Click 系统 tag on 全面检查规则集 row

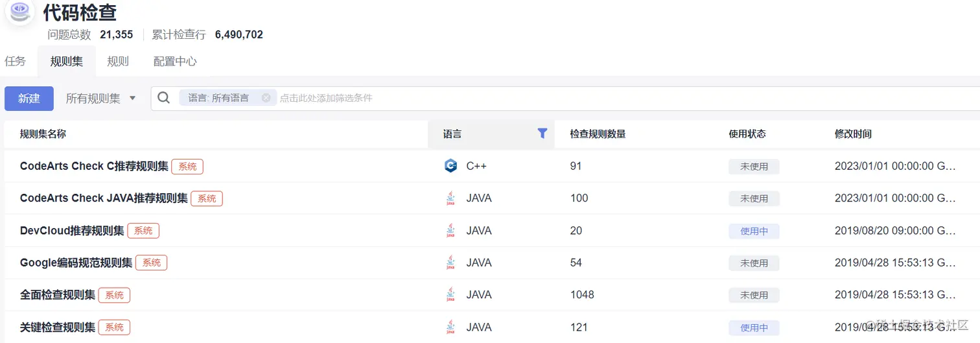[x=114, y=295]
